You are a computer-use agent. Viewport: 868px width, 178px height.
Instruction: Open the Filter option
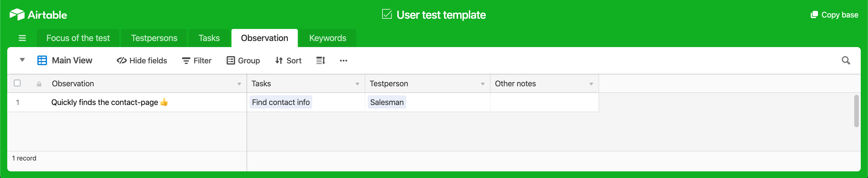(197, 61)
